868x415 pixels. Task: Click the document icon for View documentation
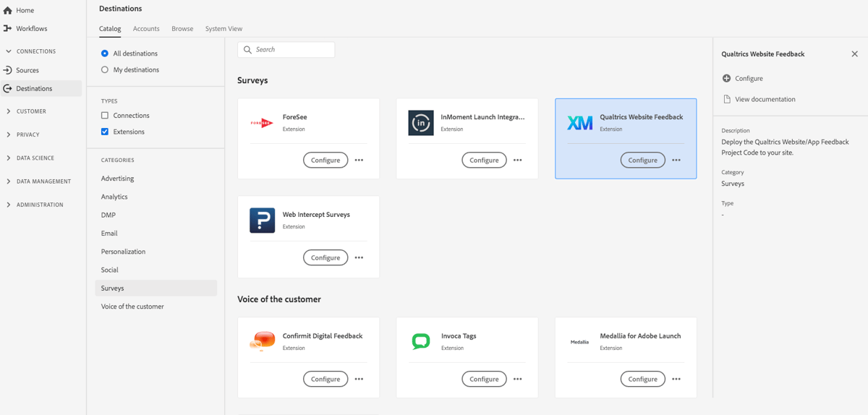pos(727,99)
